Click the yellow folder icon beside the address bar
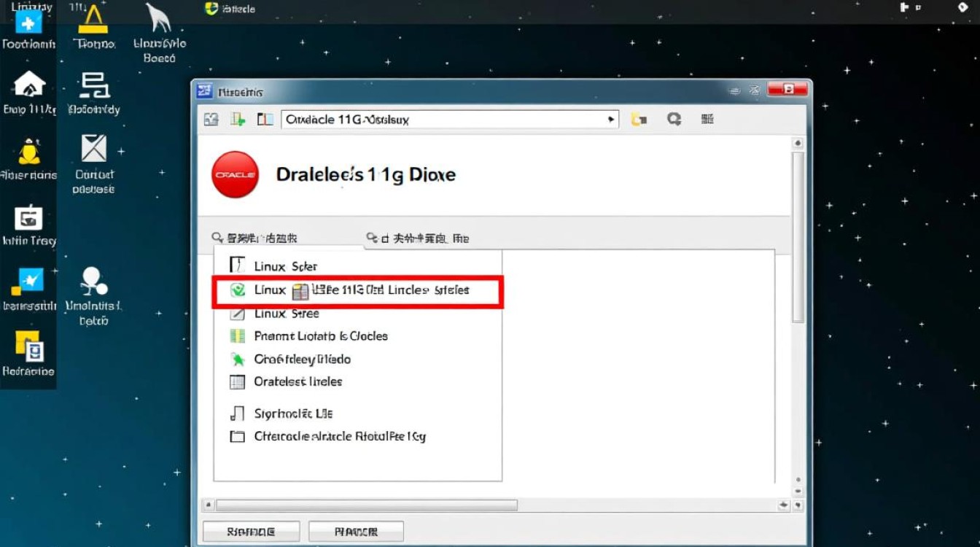Viewport: 980px width, 547px height. (639, 118)
